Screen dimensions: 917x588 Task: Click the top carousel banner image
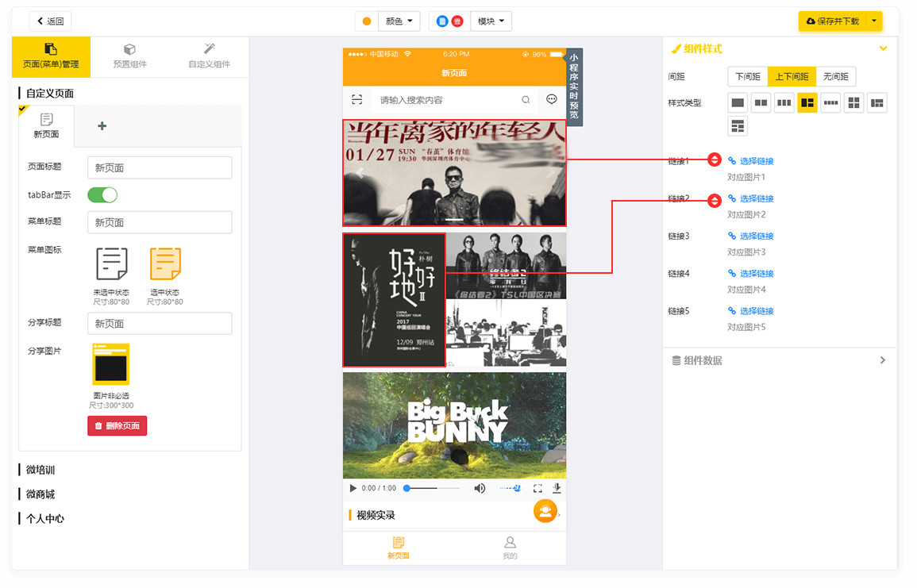tap(454, 173)
